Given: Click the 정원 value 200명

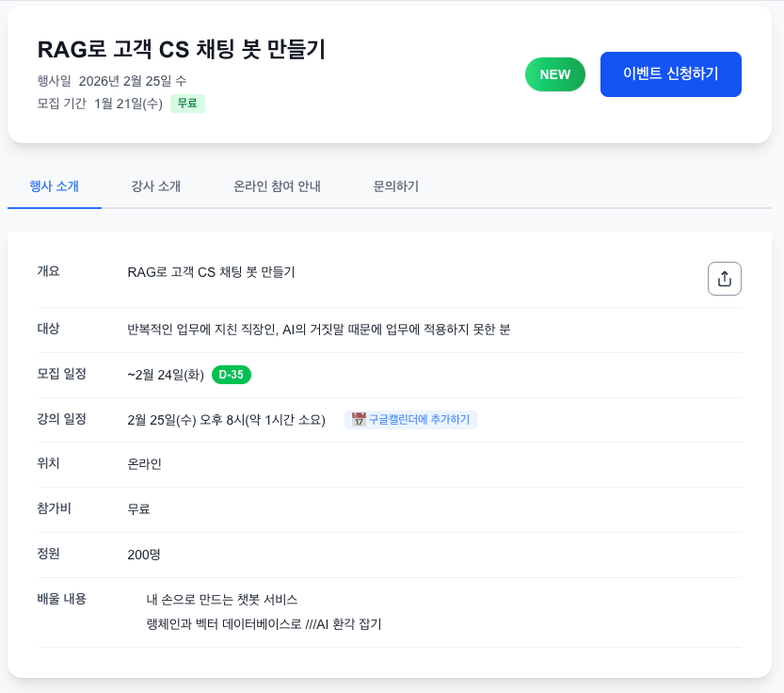Looking at the screenshot, I should 144,555.
